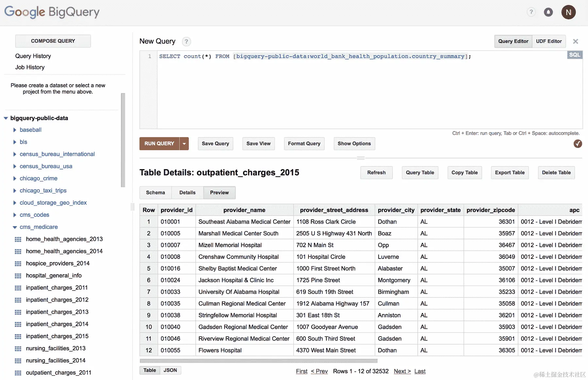This screenshot has height=380, width=588.
Task: Click the SQL badge in editor
Action: coord(575,55)
